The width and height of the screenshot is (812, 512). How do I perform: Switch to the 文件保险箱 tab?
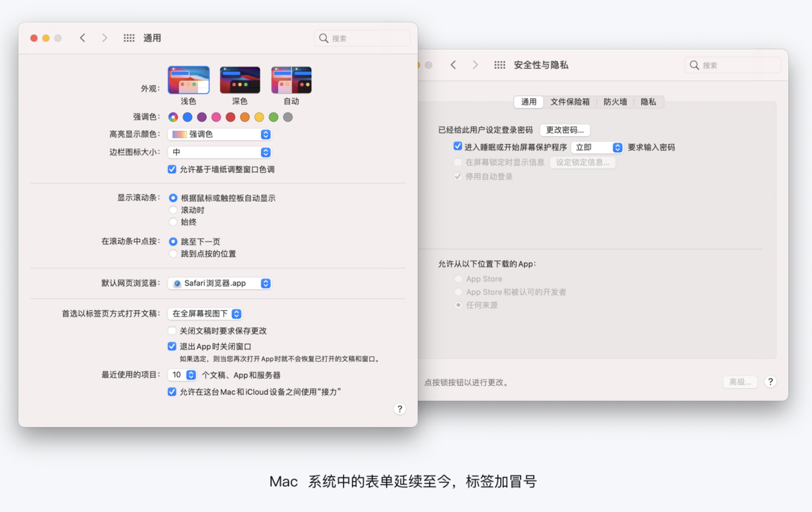(x=570, y=102)
